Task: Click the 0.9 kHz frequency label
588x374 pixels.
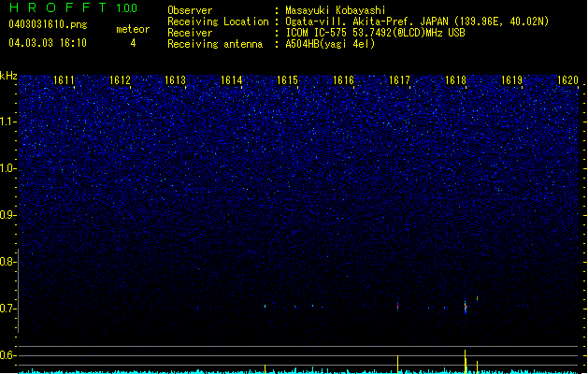Action: 7,215
